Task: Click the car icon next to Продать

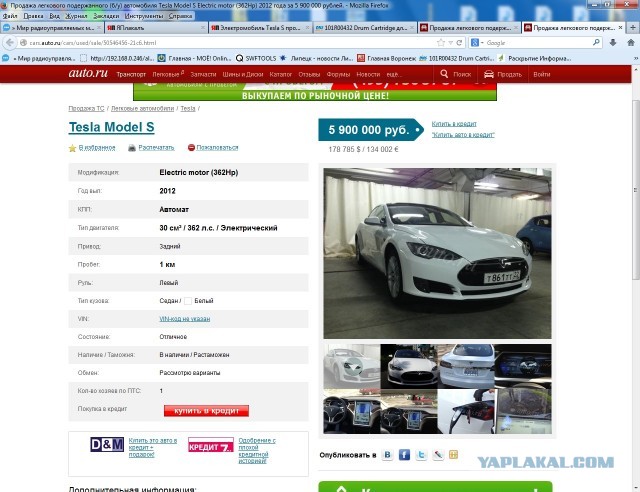Action: click(489, 74)
